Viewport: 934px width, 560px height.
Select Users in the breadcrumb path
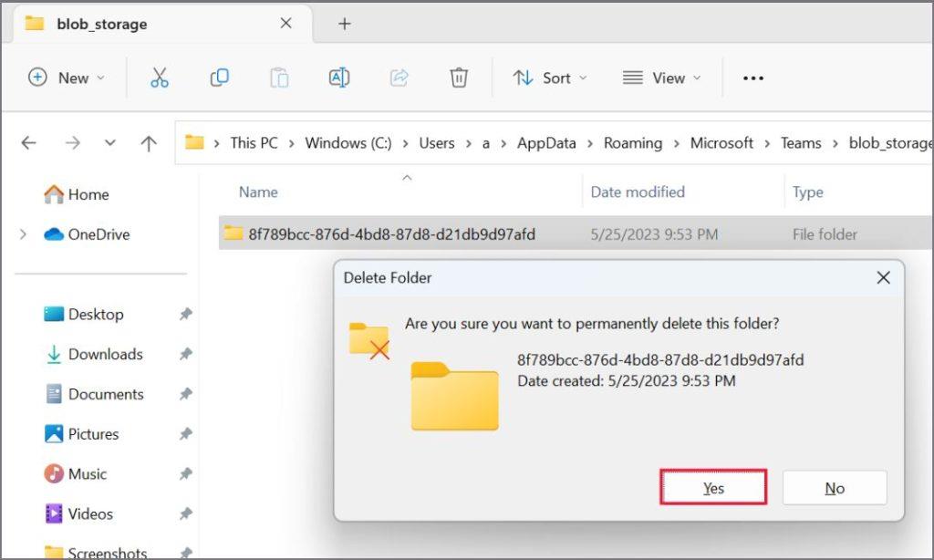point(437,143)
